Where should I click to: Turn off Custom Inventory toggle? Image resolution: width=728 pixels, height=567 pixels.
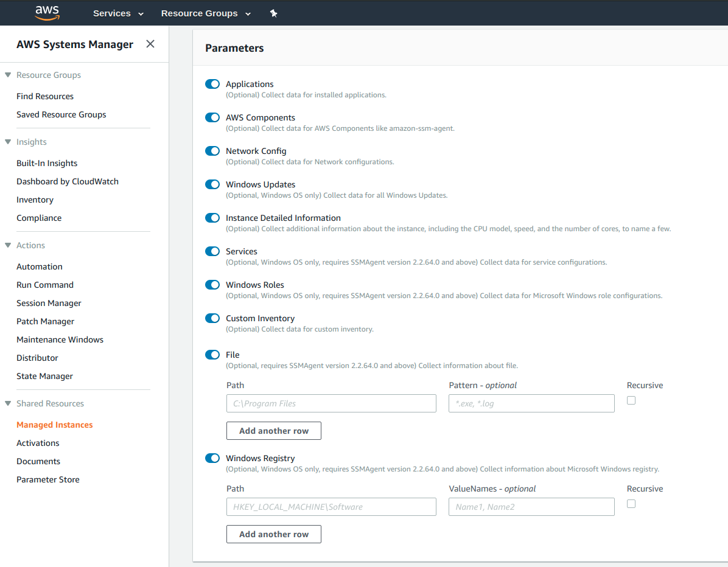point(212,318)
